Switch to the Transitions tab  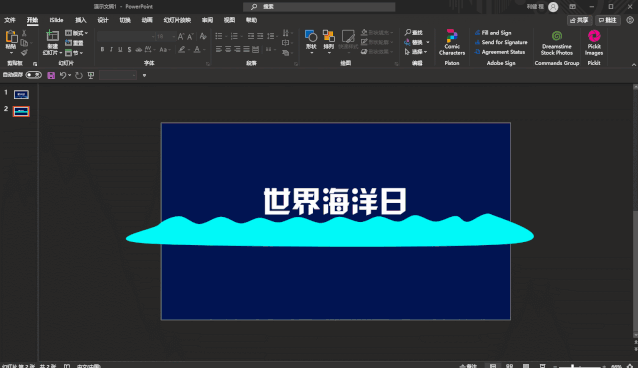point(125,20)
